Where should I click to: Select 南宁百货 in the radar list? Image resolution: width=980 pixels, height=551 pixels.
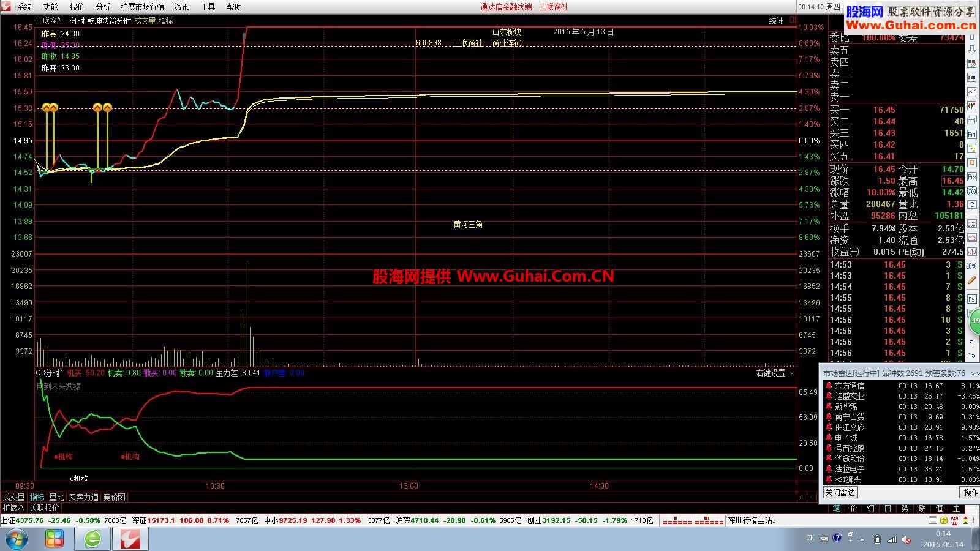tap(849, 417)
